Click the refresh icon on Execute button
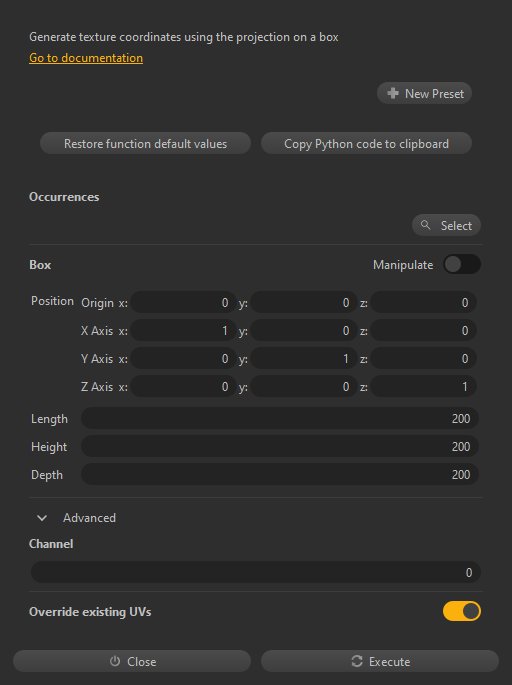Screen dimensions: 512x685 click(x=357, y=661)
